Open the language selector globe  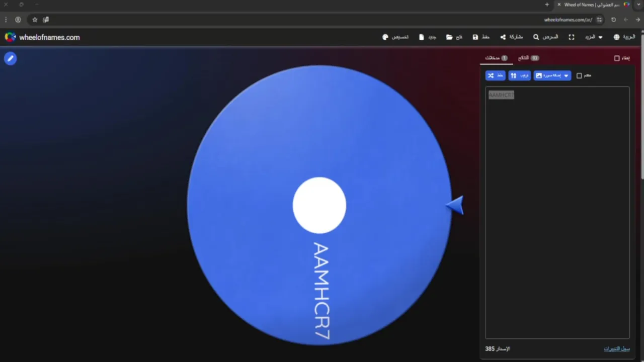click(x=624, y=37)
